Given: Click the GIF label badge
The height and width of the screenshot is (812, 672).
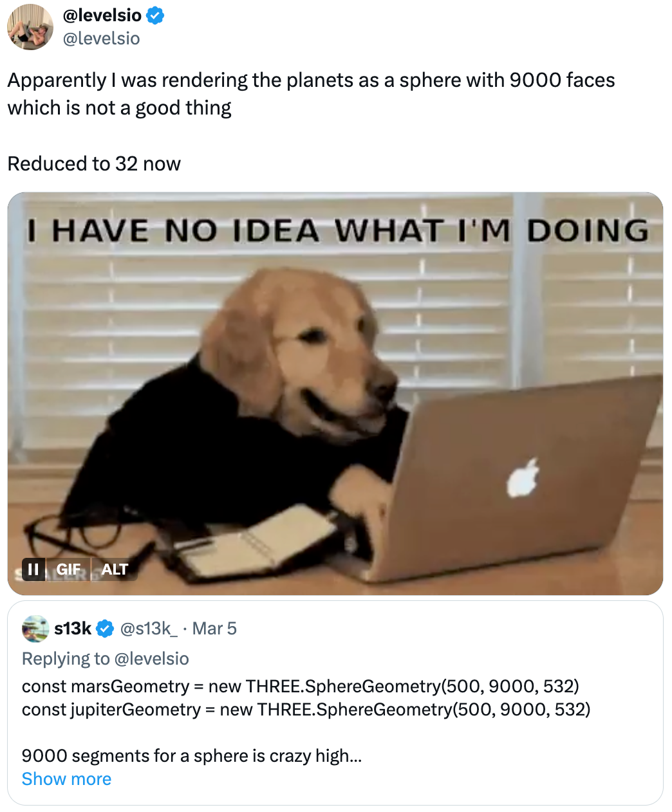Looking at the screenshot, I should [68, 569].
